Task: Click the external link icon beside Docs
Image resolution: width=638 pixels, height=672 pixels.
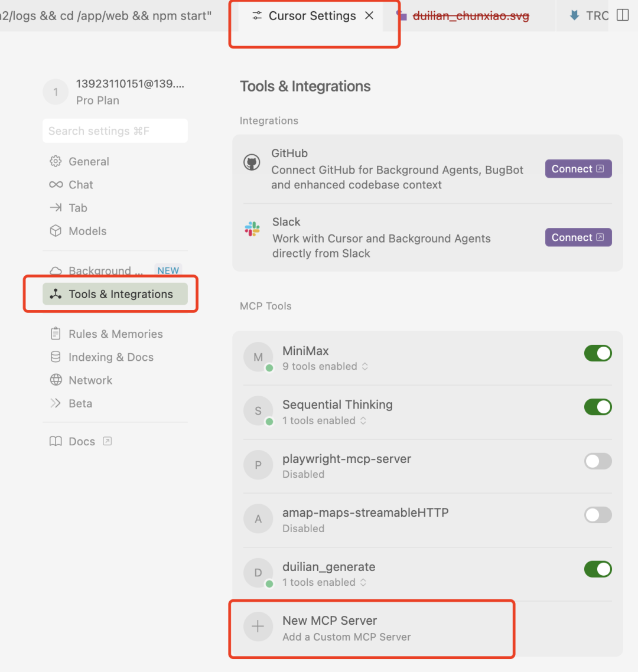Action: coord(107,441)
